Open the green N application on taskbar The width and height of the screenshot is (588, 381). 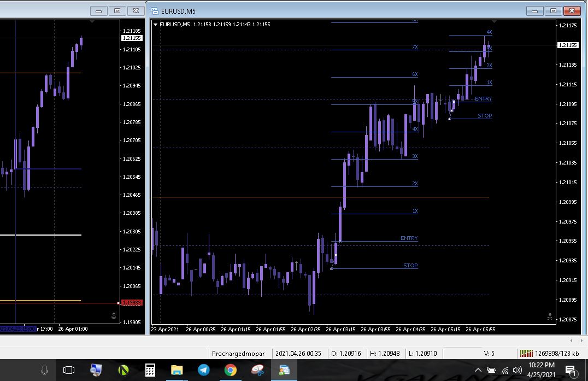pos(124,370)
